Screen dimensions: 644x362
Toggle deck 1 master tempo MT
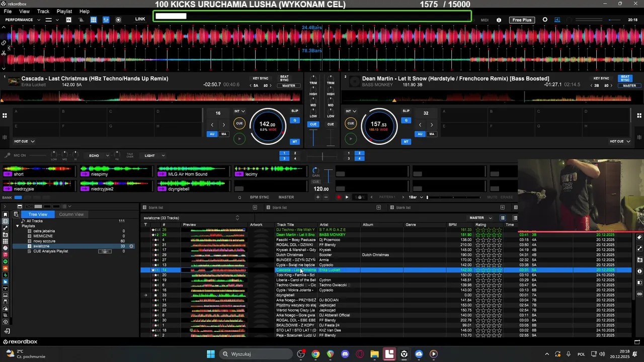point(295,141)
